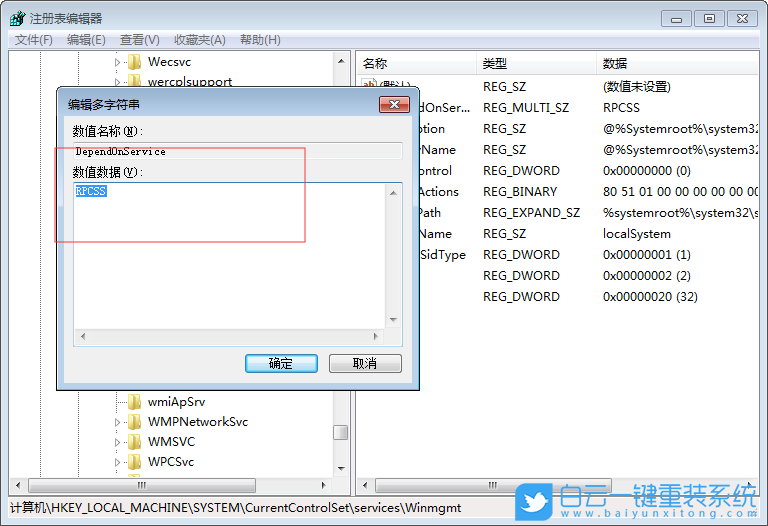
Task: Click the 数值数据 text area with RPCSS
Action: [229, 256]
